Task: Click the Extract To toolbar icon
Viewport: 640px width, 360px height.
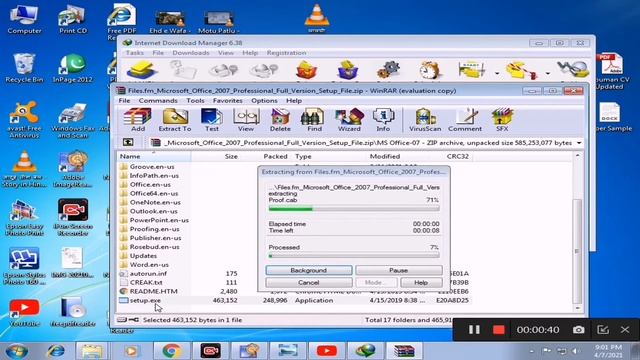Action: (175, 120)
